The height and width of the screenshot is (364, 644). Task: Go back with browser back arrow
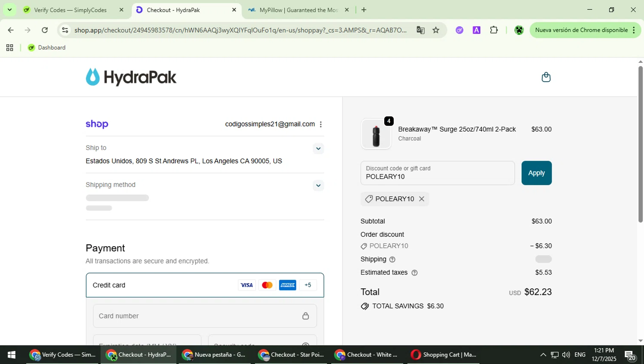coord(11,30)
